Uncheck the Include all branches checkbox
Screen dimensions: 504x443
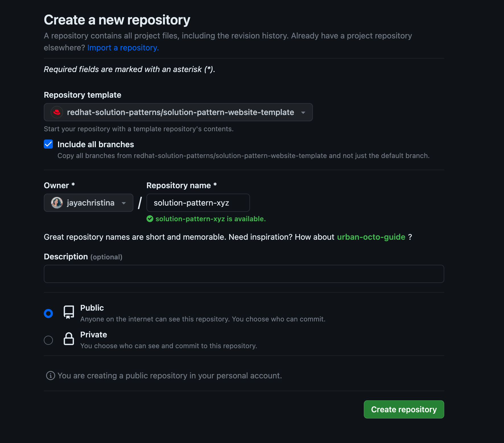tap(48, 144)
